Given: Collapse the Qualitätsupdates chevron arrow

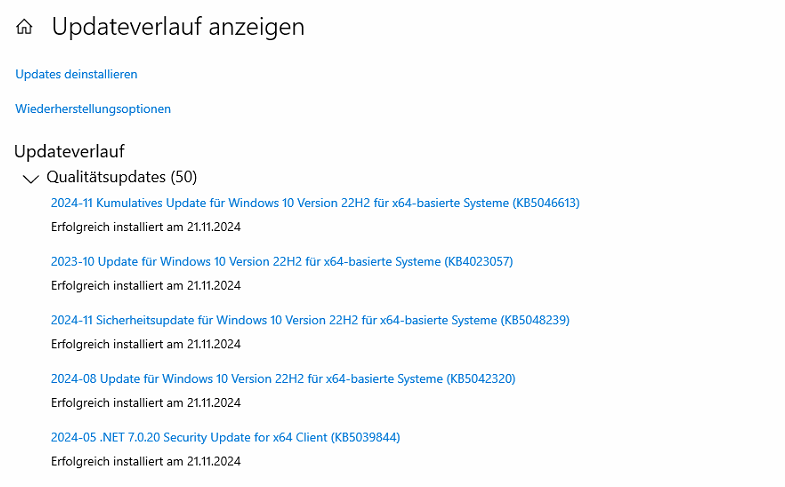Looking at the screenshot, I should [x=31, y=178].
